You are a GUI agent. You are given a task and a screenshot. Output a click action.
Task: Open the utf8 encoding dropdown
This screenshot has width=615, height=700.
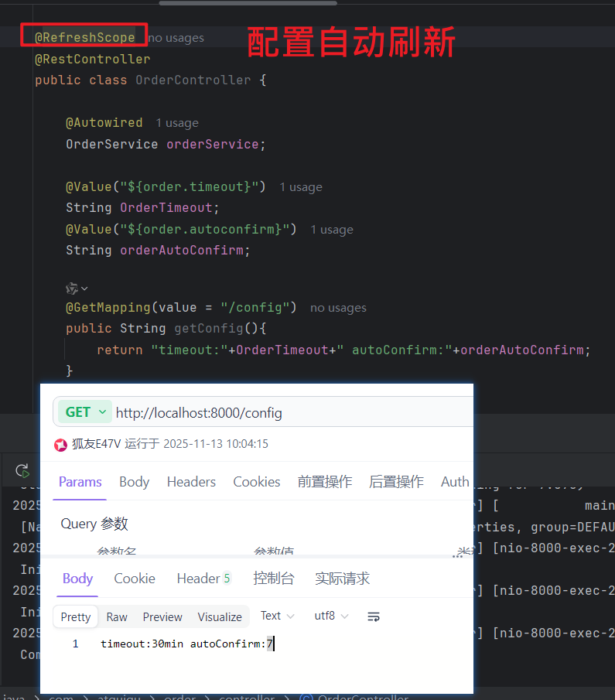click(331, 616)
